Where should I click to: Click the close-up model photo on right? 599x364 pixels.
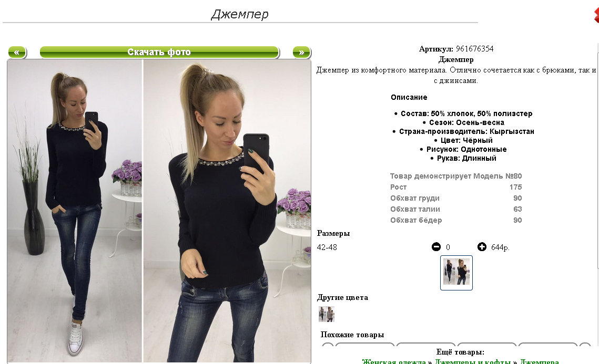pos(227,211)
